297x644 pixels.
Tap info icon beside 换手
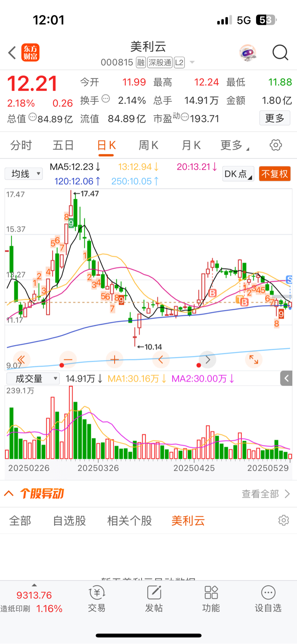[106, 99]
